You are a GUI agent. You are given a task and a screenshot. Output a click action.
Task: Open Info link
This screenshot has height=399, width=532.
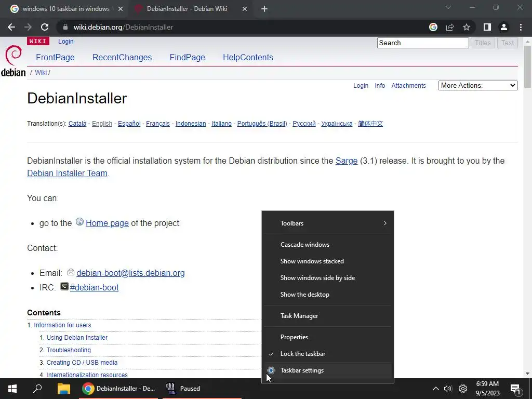click(380, 86)
